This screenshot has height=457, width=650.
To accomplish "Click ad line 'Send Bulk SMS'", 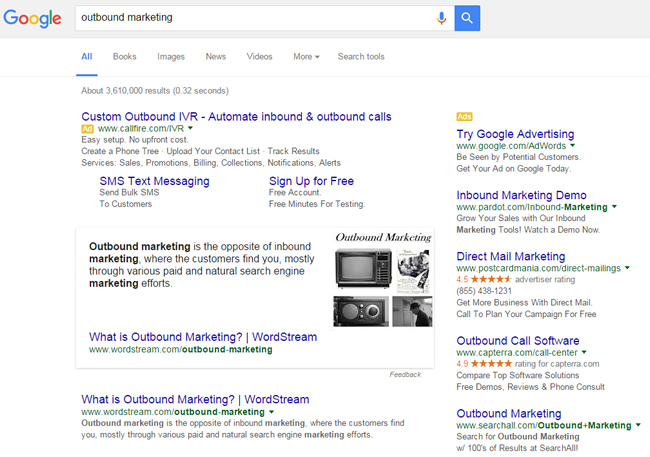I will click(129, 192).
